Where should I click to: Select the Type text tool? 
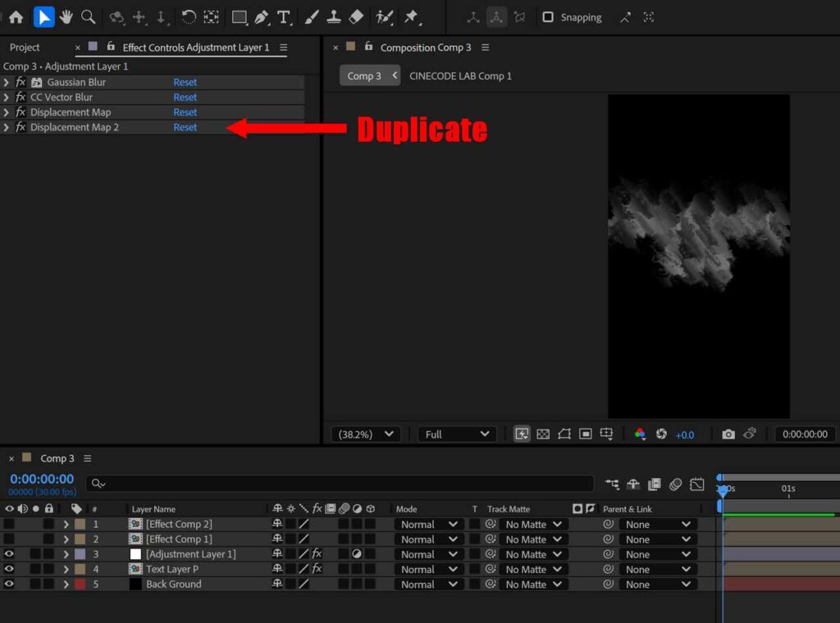tap(284, 17)
